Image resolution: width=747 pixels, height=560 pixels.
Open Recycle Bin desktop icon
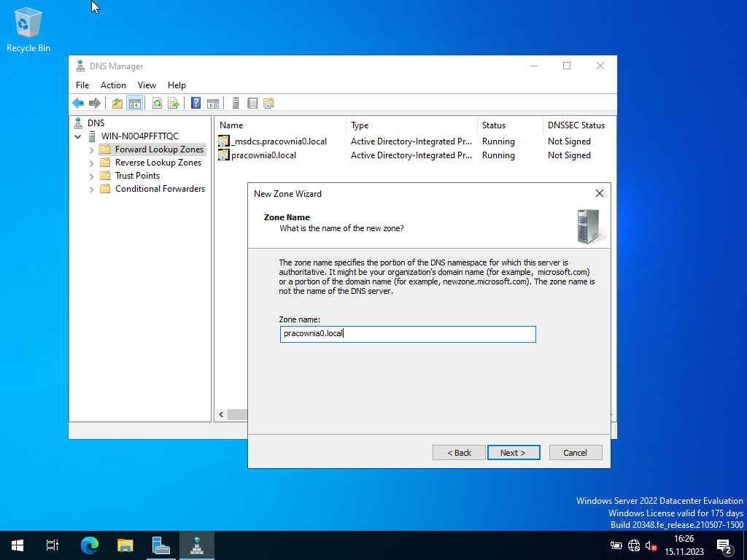point(28,29)
